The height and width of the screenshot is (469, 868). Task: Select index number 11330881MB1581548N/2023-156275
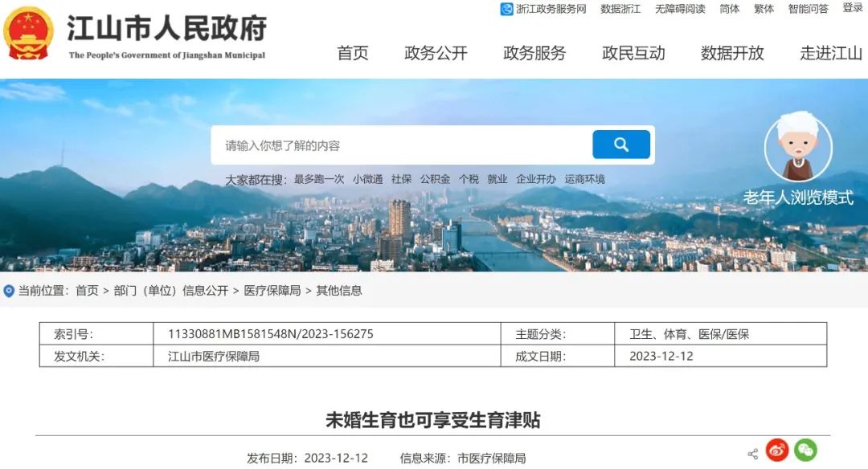pyautogui.click(x=271, y=334)
